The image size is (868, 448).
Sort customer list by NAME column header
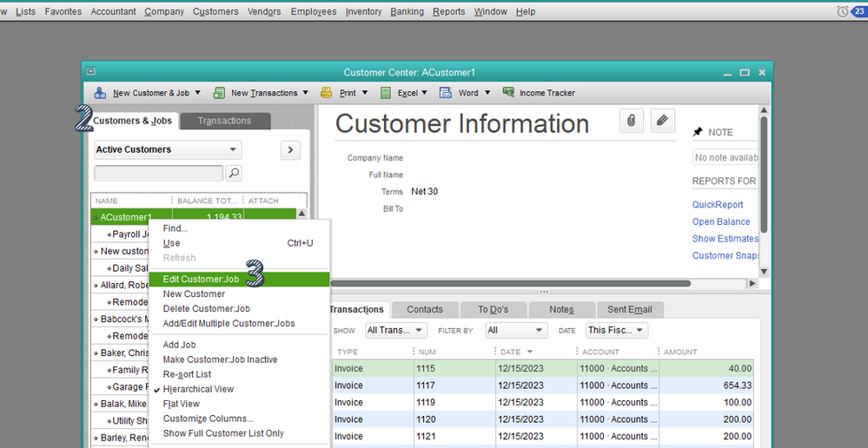pos(106,201)
